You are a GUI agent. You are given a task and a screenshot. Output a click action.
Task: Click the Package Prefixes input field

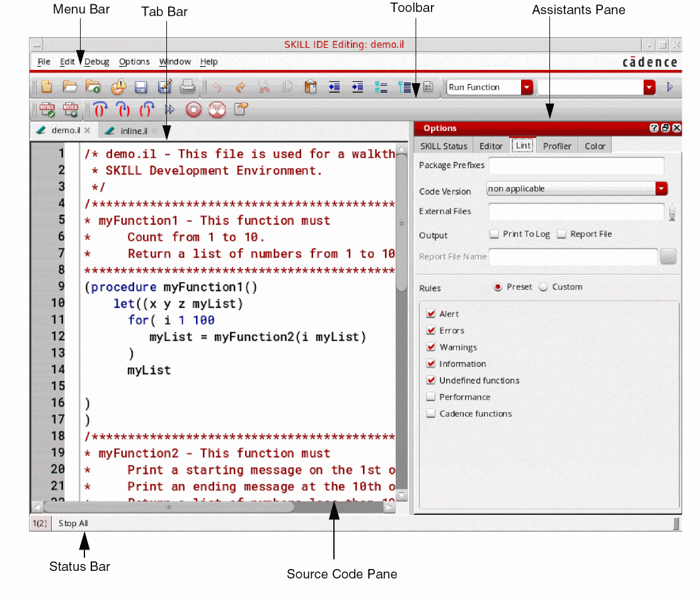coord(576,165)
